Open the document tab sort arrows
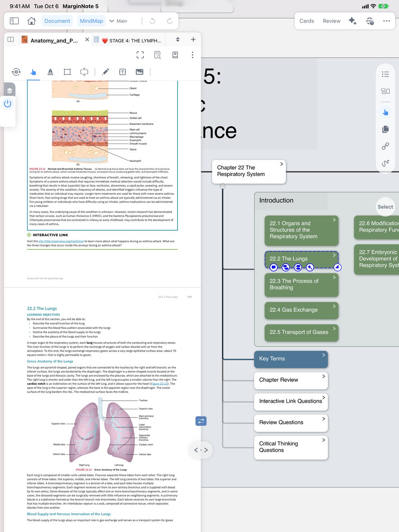The width and height of the screenshot is (399, 532). [178, 40]
